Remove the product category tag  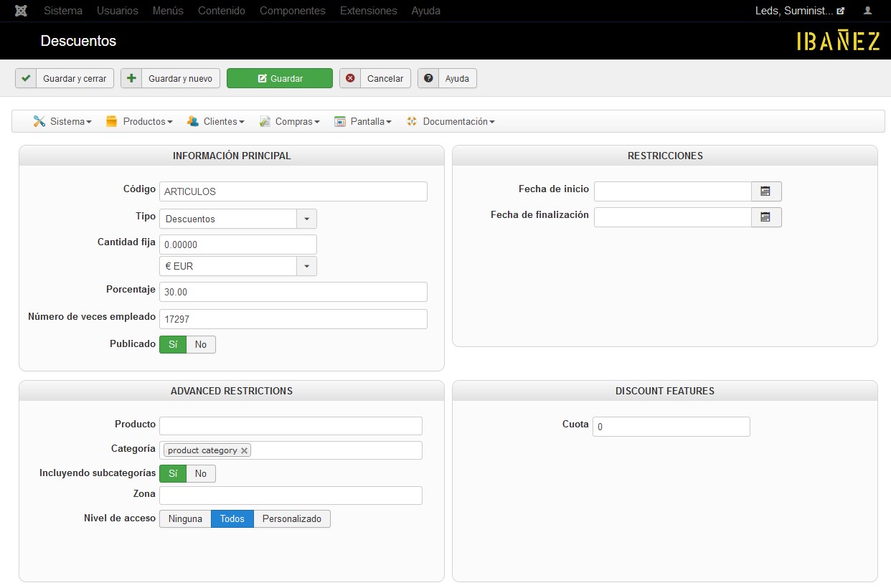point(244,450)
